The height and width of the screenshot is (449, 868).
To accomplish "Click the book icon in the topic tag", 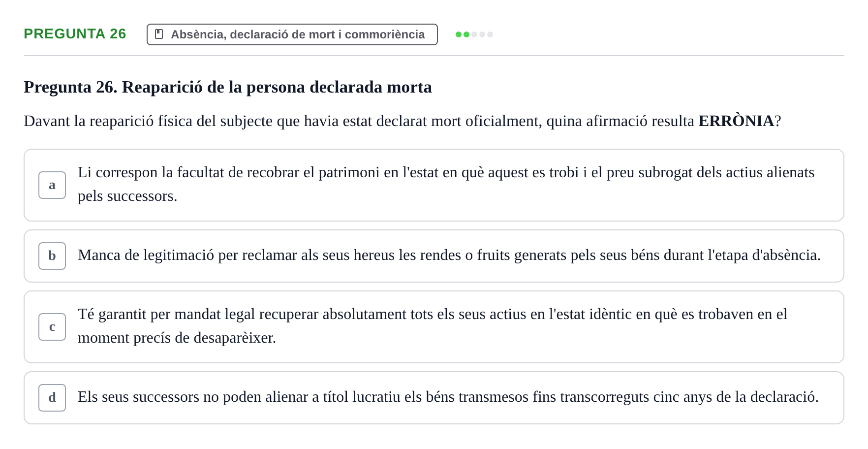I will click(x=159, y=34).
